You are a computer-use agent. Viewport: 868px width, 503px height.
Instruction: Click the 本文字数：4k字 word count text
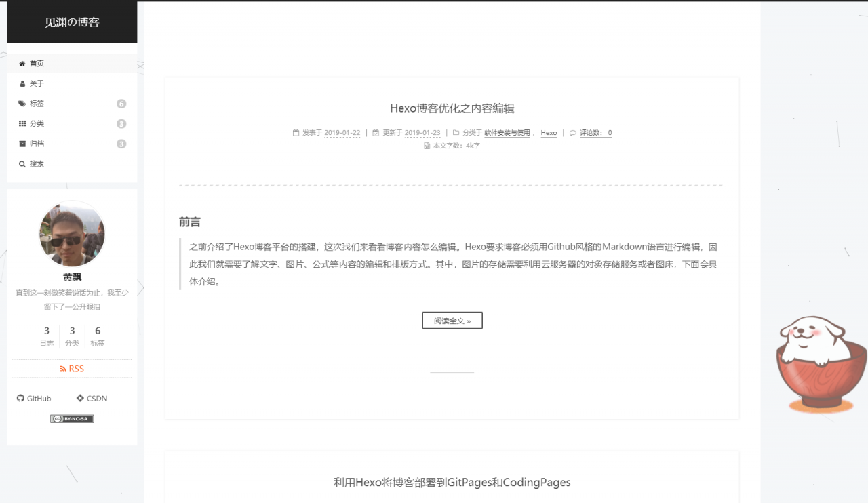[456, 146]
